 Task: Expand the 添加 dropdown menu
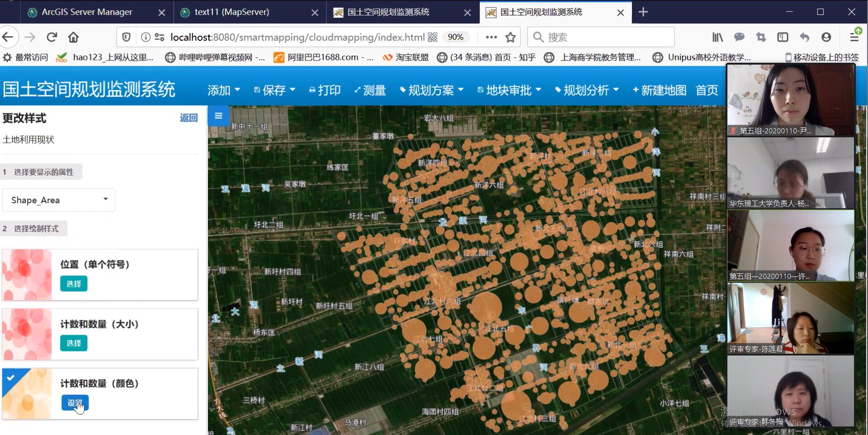coord(224,90)
